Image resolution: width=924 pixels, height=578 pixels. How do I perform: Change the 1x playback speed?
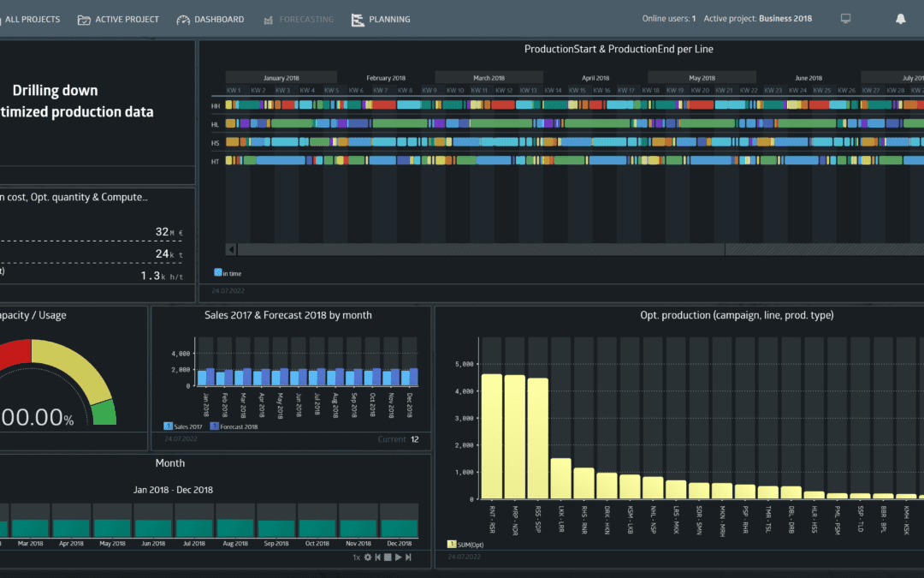coord(357,557)
